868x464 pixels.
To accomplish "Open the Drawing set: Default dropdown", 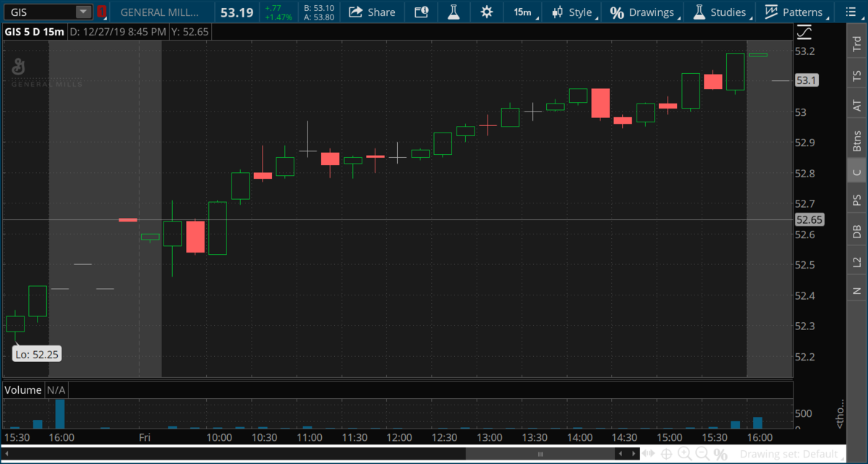I will pos(791,454).
